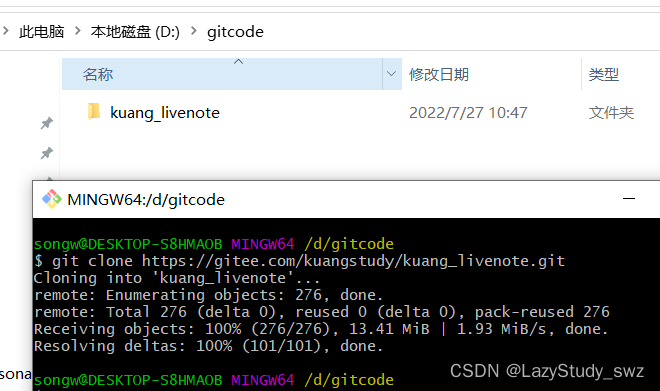
Task: Open the 本地磁盘 (D:) breadcrumb
Action: [135, 32]
